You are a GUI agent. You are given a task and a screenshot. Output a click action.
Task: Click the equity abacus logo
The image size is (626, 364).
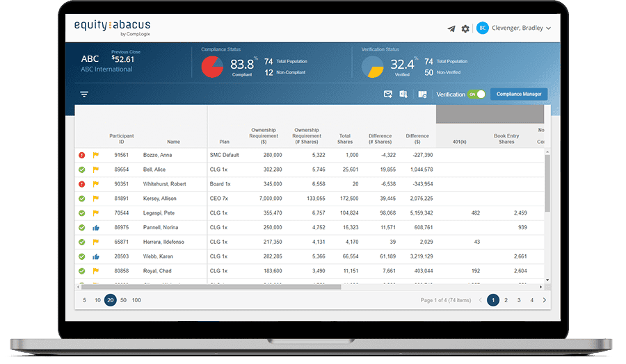[x=112, y=27]
